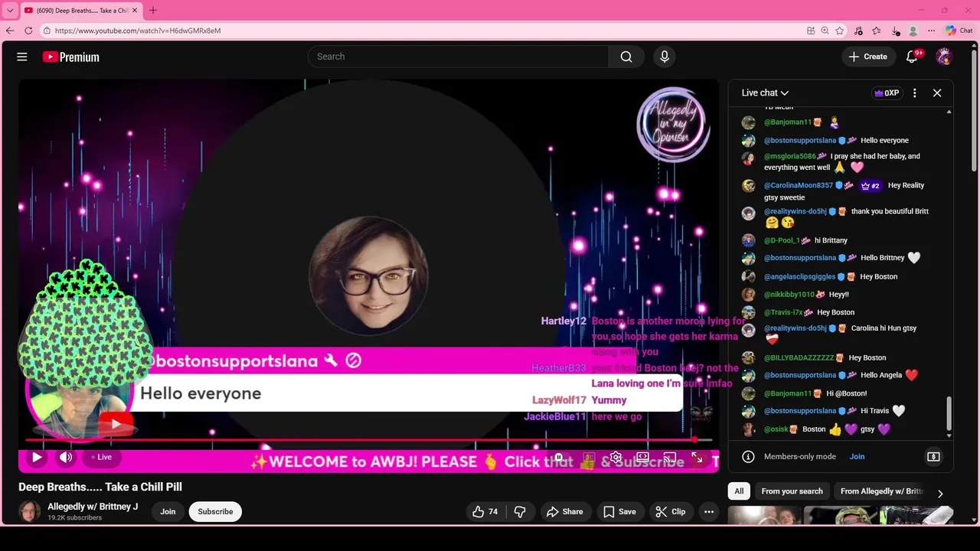980x551 pixels.
Task: Like this video with thumbs up
Action: (x=487, y=511)
